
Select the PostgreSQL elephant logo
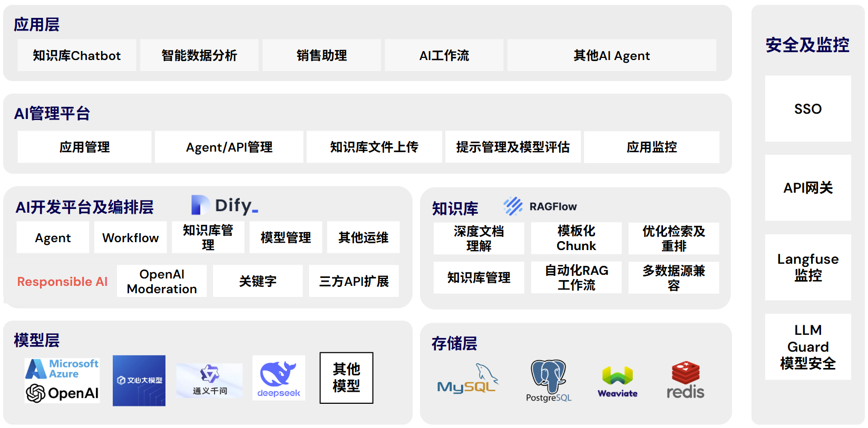(x=548, y=380)
